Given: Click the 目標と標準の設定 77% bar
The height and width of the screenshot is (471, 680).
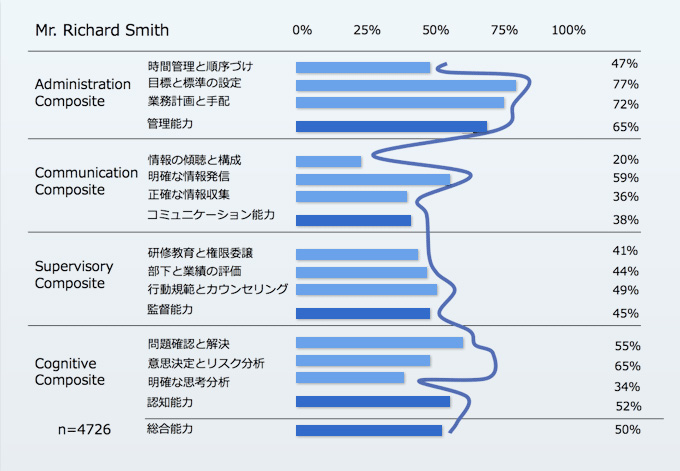Looking at the screenshot, I should coord(406,85).
